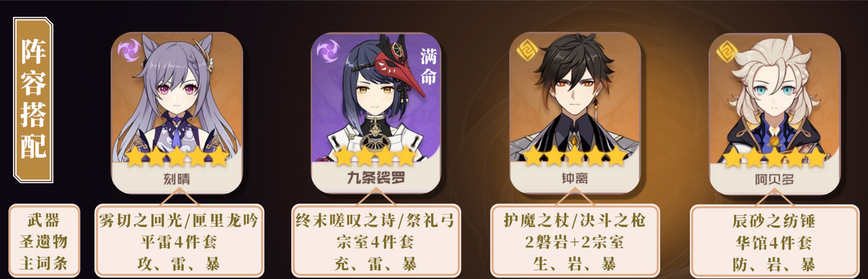The width and height of the screenshot is (868, 279).
Task: Open the 辰砂之纺锤 build box
Action: 775,241
